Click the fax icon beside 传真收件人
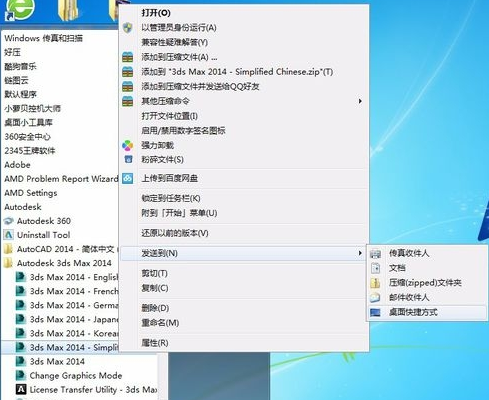This screenshot has width=489, height=400. pyautogui.click(x=375, y=253)
